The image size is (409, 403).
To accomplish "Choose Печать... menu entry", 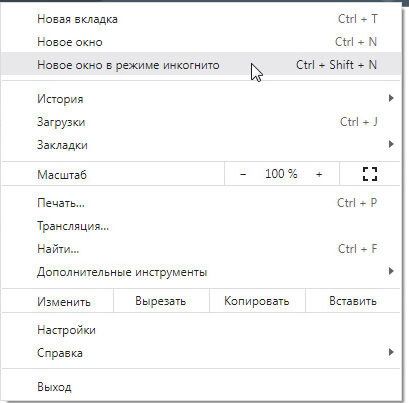I will point(201,203).
